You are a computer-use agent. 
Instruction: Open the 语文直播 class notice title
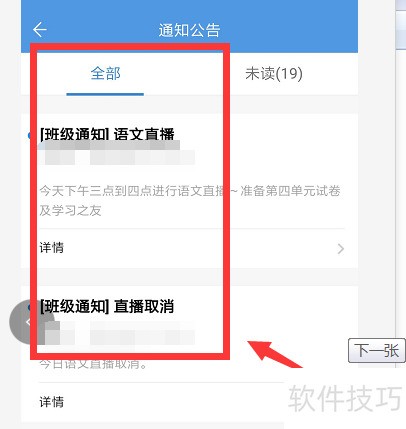coord(107,134)
